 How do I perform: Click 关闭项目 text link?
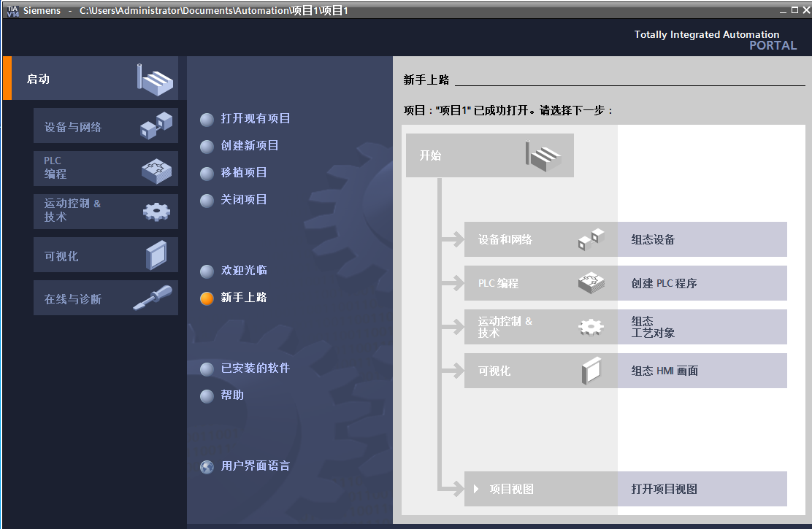pyautogui.click(x=244, y=199)
